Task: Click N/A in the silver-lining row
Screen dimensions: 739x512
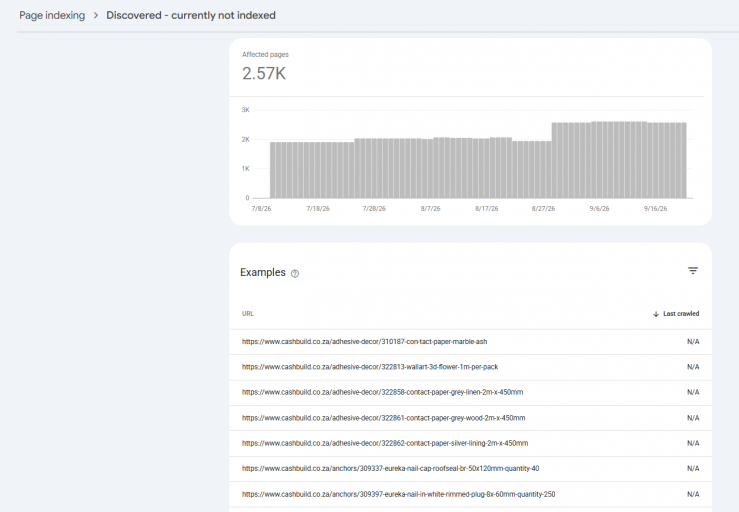Action: (x=693, y=443)
